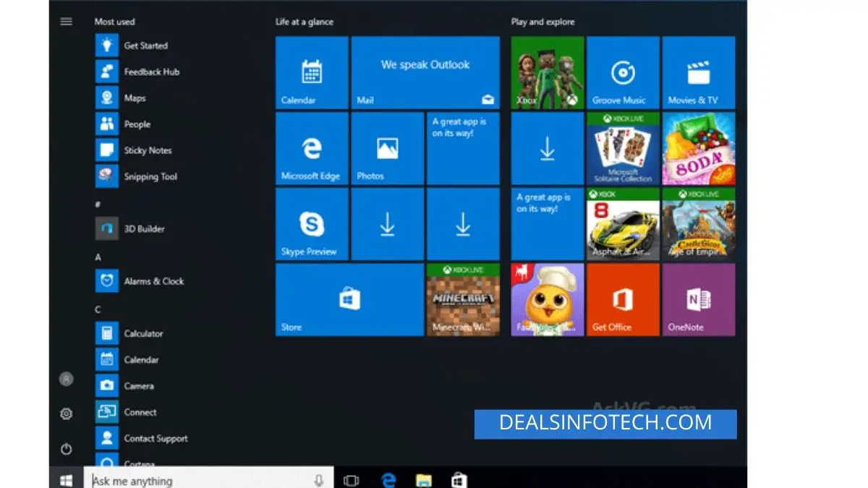Open the Skype Preview tile
The height and width of the screenshot is (488, 868).
(x=312, y=224)
